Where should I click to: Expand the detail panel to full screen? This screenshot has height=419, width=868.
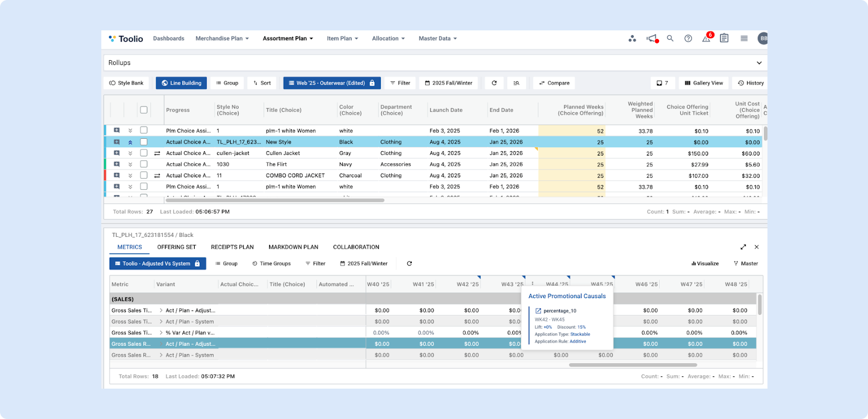click(743, 247)
